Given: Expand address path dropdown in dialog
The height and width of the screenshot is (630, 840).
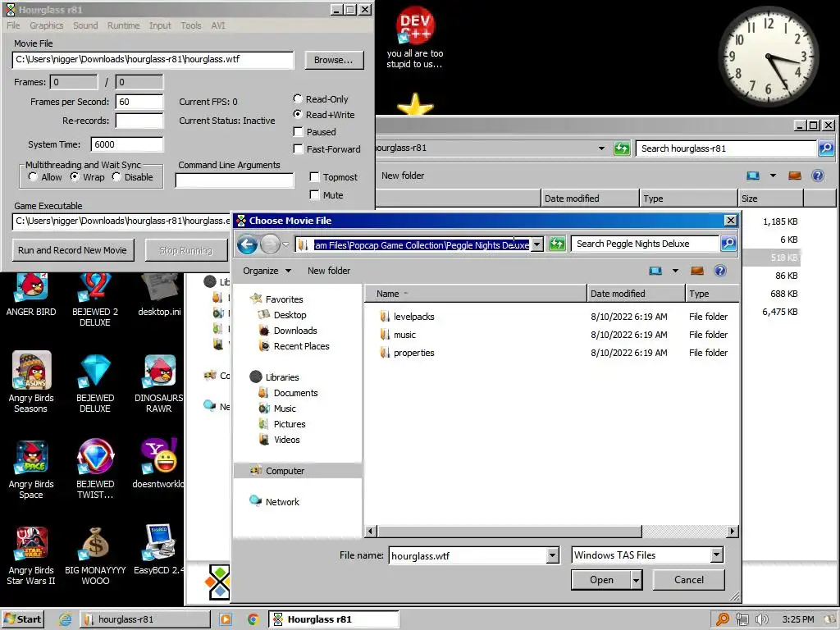Looking at the screenshot, I should [536, 244].
